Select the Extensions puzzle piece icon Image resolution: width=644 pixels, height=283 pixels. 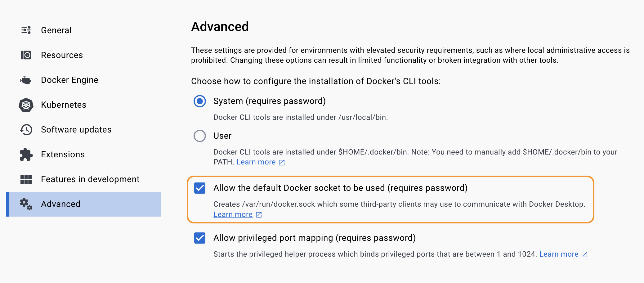[26, 154]
